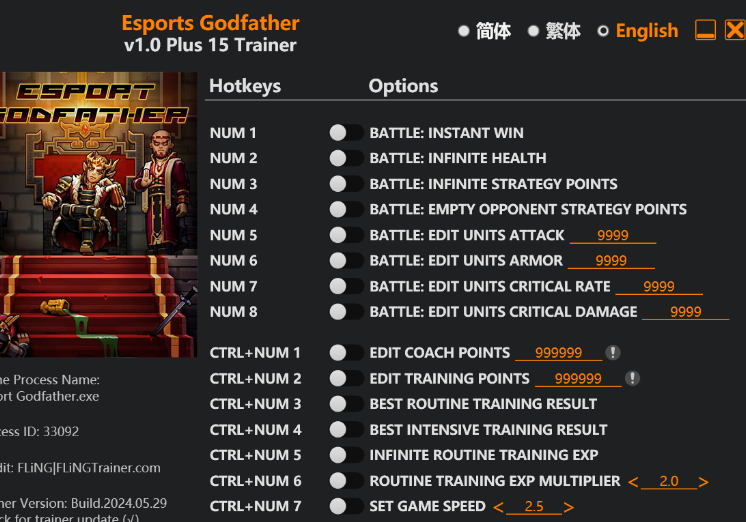Decrease game speed with left arrow
Screen dimensions: 746x522
pos(499,507)
